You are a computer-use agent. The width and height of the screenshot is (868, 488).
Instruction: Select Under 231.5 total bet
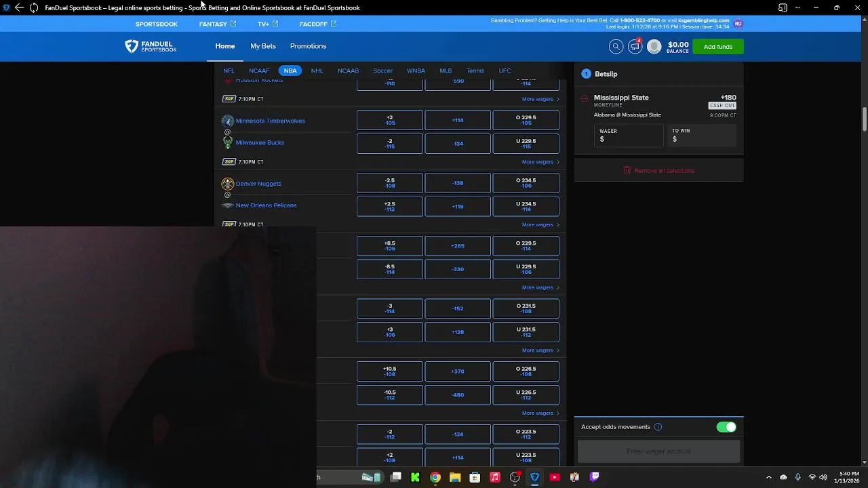point(526,332)
